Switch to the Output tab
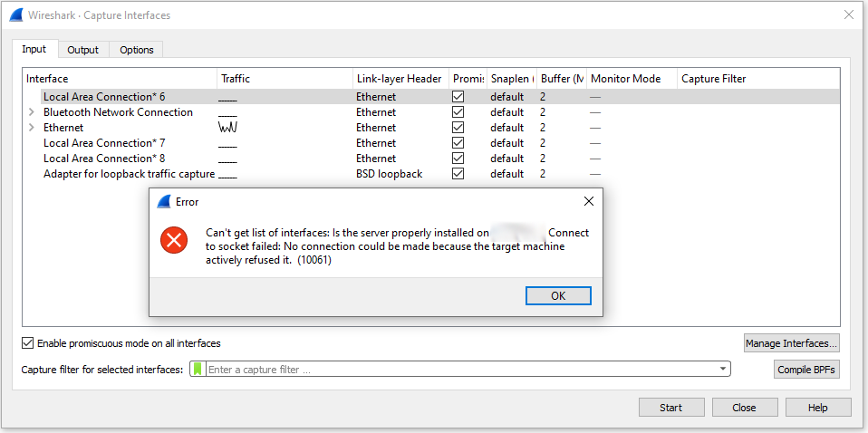The image size is (868, 433). click(83, 50)
